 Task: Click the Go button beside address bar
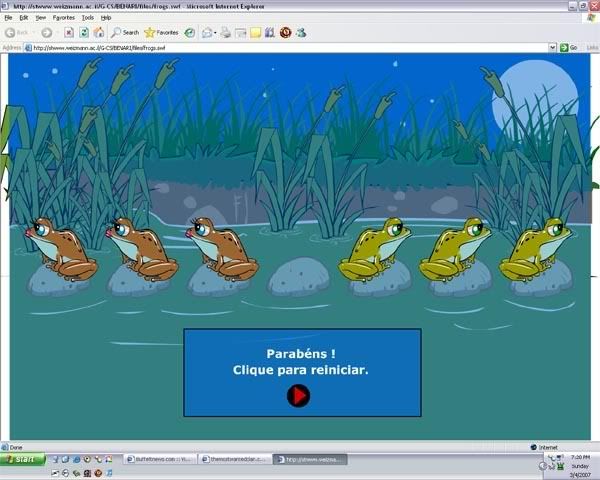568,47
